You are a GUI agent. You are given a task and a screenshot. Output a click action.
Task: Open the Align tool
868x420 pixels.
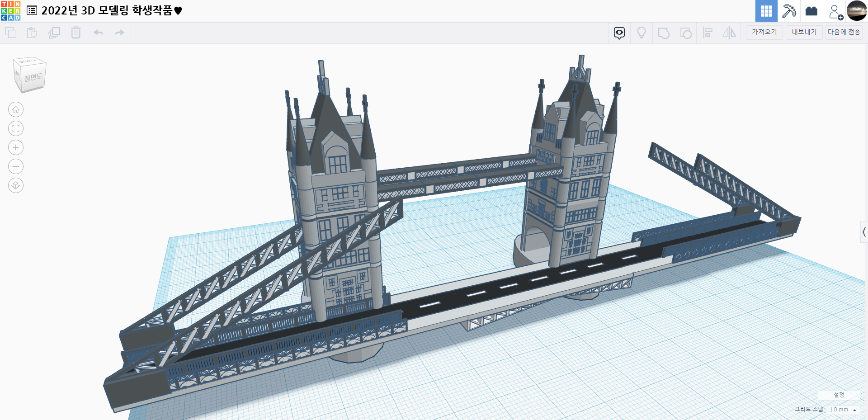(x=708, y=33)
